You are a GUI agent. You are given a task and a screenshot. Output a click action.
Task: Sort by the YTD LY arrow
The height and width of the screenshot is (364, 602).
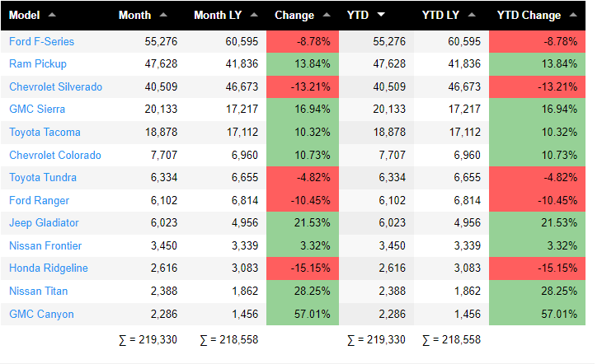(x=475, y=15)
